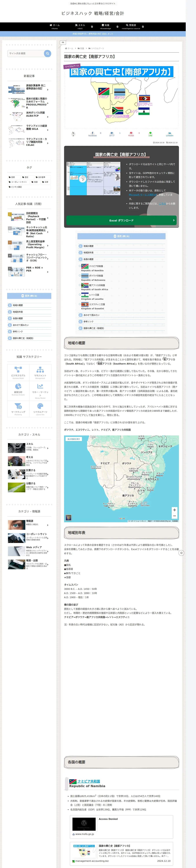Jump to Kingdom of Lesotho in the contents
Viewport: 196px width, 868px height.
92,299
